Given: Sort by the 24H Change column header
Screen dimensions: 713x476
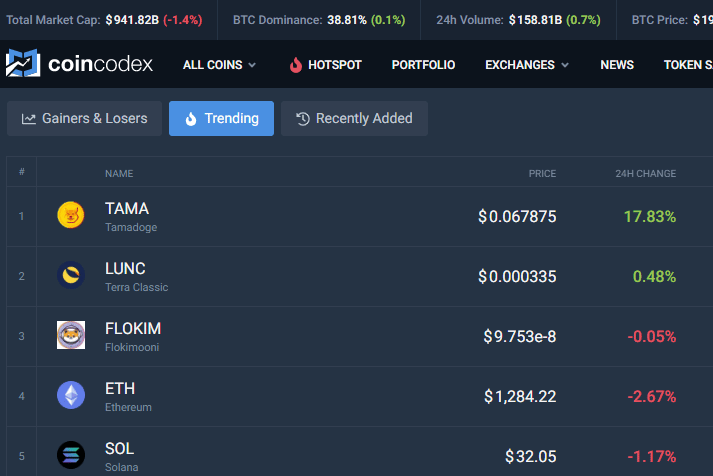Looking at the screenshot, I should coord(646,174).
